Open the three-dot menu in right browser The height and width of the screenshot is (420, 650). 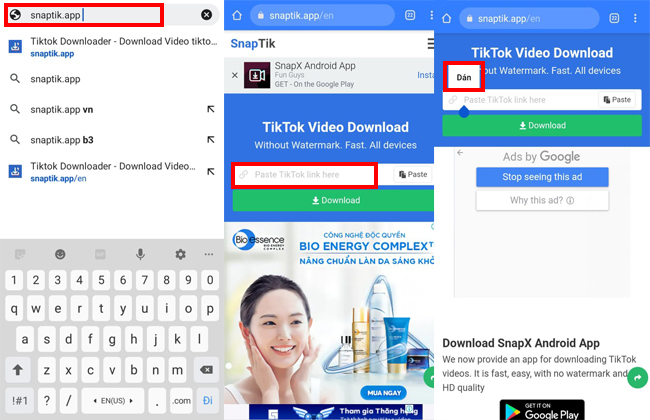point(635,18)
